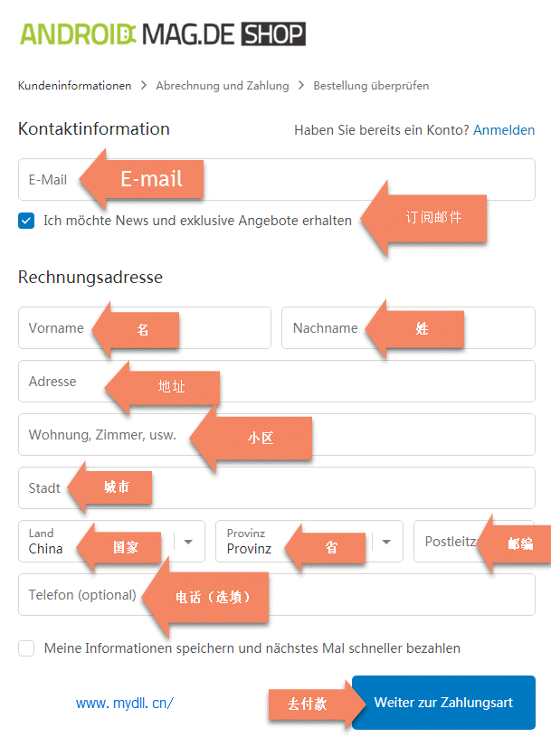Click the Kundeninformationen breadcrumb
The image size is (551, 756).
pos(74,86)
